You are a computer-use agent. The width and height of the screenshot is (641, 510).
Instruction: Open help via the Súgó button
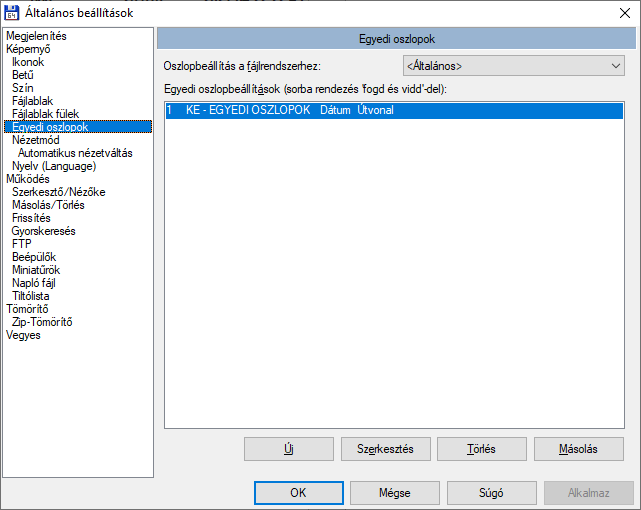tap(491, 493)
